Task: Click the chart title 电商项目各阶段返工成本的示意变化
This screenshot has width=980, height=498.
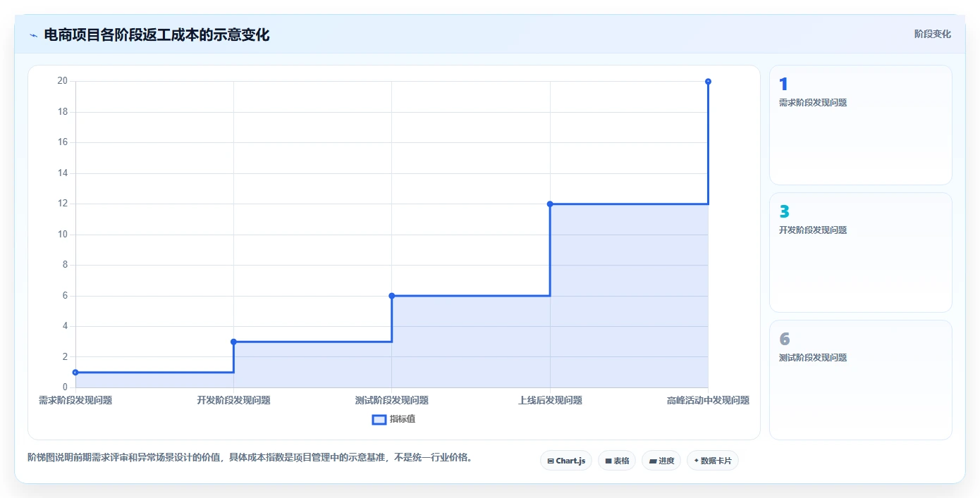Action: [157, 35]
